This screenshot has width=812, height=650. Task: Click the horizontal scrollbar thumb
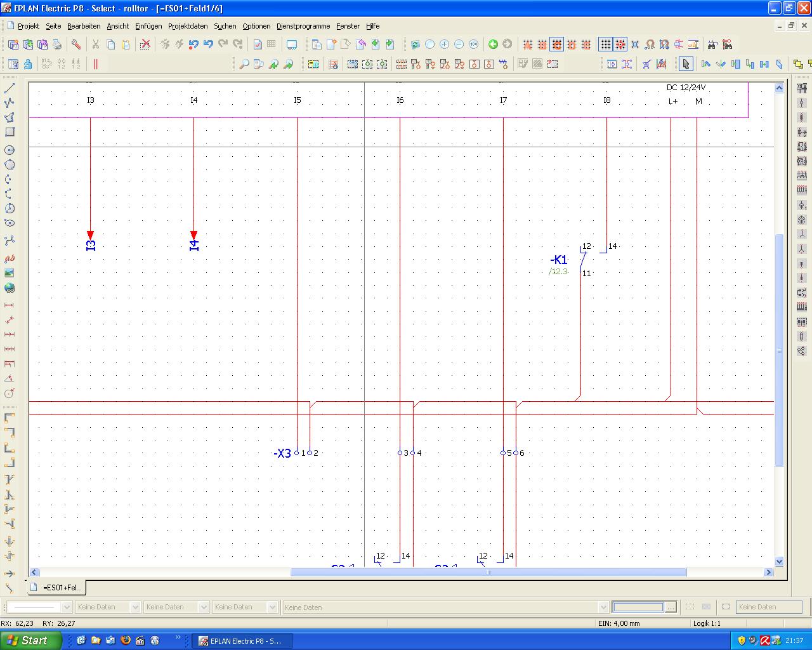tap(488, 572)
